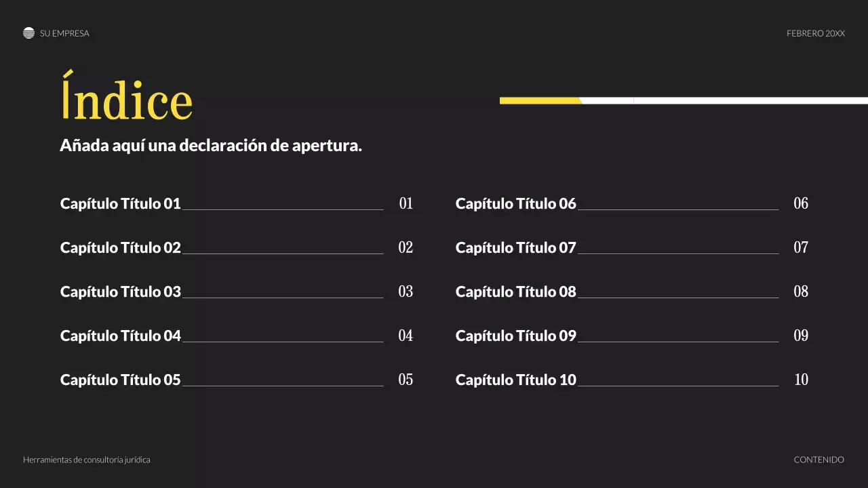Click the Herramientas de consultoría jurídica footer
868x488 pixels.
[87, 460]
